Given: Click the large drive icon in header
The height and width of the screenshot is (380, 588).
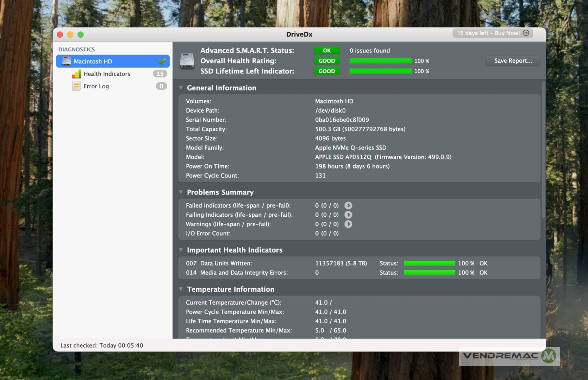Looking at the screenshot, I should pyautogui.click(x=187, y=61).
